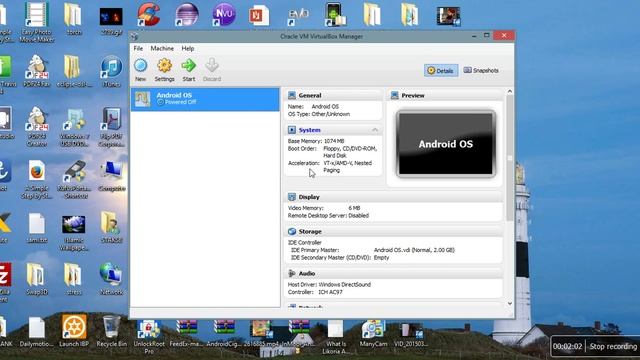Select stress folder desktop icon
This screenshot has width=640, height=360.
pyautogui.click(x=74, y=279)
